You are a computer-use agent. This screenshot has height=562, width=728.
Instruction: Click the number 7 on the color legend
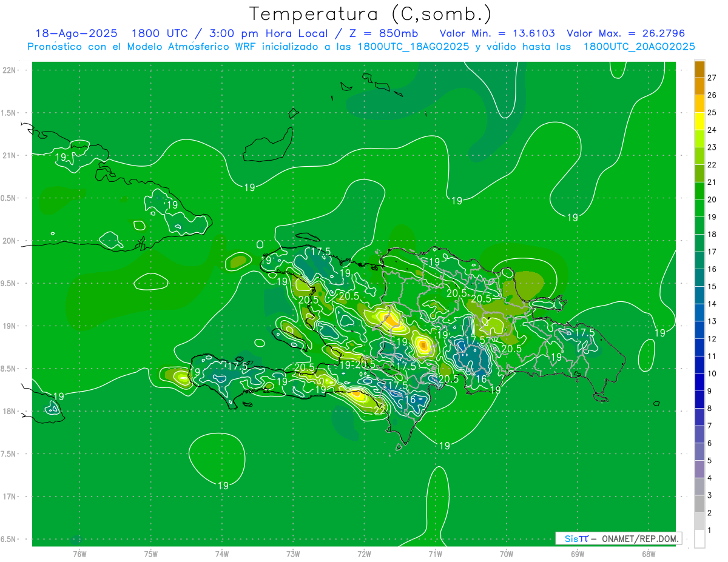710,426
